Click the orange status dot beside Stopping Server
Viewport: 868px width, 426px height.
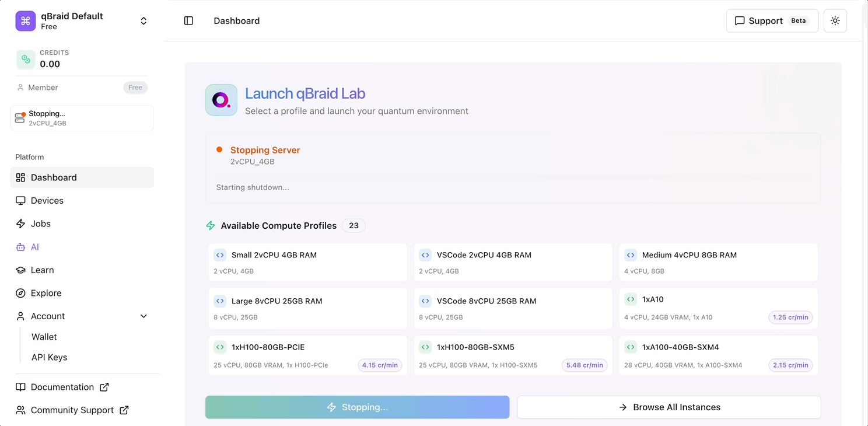pos(219,149)
